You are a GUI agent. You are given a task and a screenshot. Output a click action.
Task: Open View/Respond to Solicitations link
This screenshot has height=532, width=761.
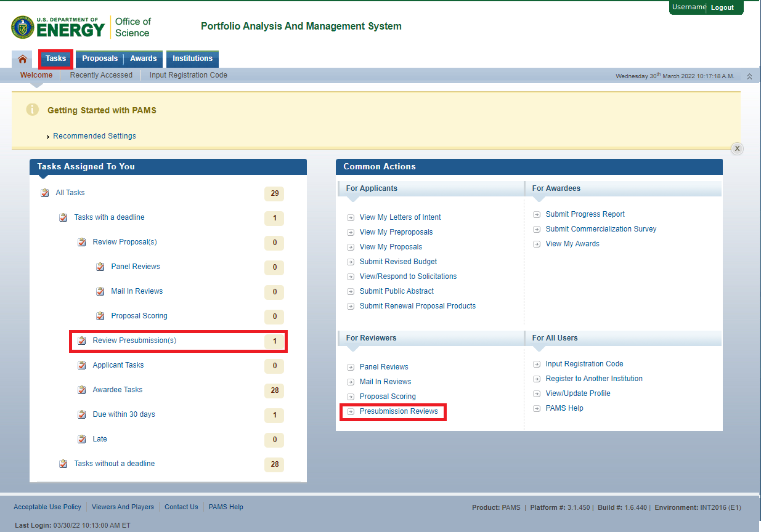[x=408, y=276]
